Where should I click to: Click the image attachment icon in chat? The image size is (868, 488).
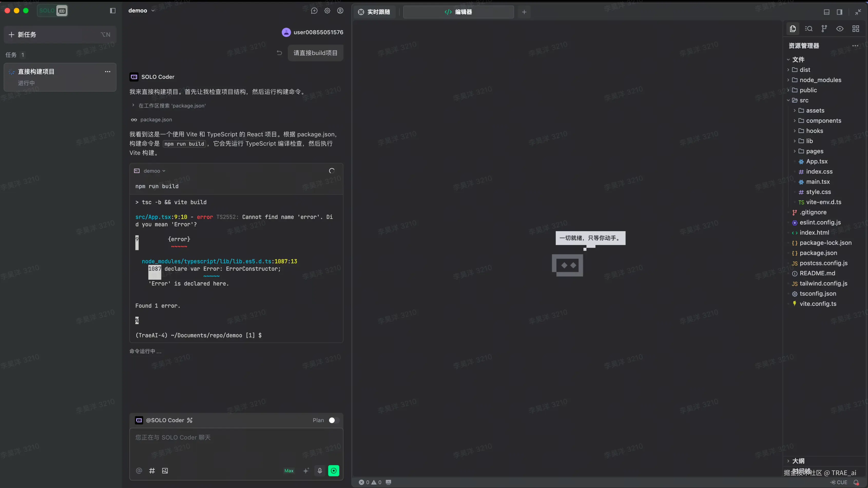point(165,471)
